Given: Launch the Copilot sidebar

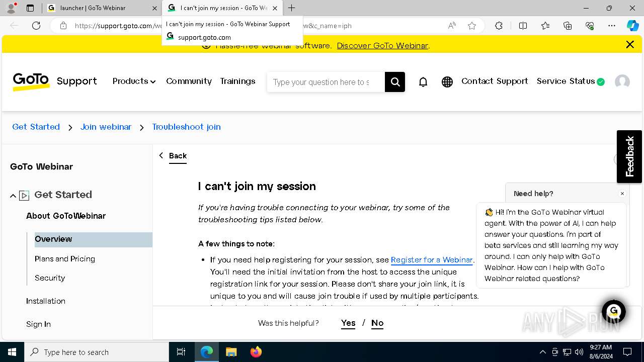Looking at the screenshot, I should coord(632,26).
